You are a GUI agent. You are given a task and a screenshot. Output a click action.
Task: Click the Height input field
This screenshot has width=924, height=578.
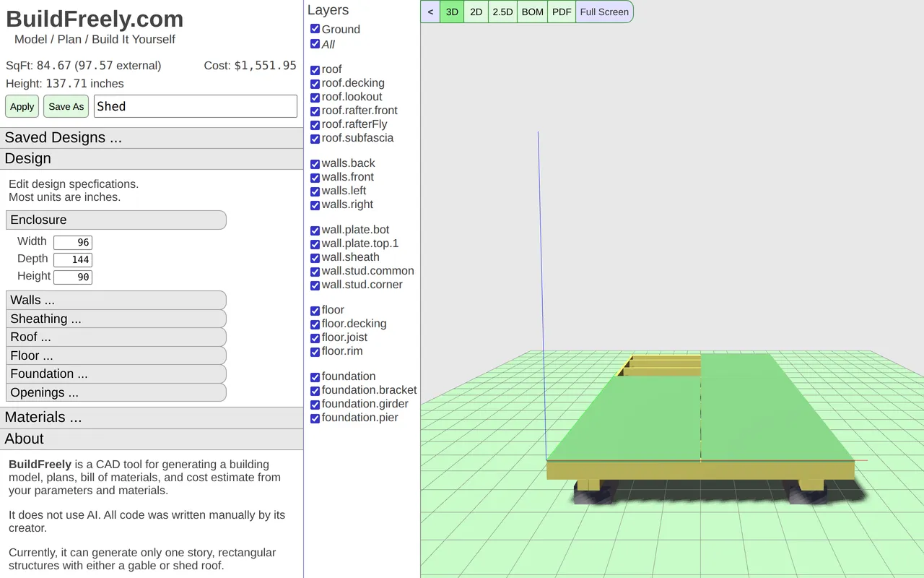coord(73,277)
